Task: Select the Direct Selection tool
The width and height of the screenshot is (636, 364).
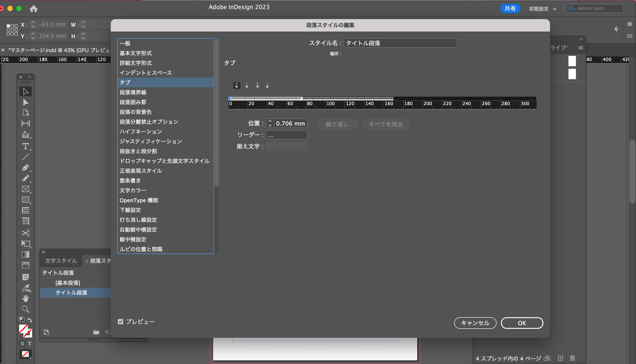Action: click(25, 102)
